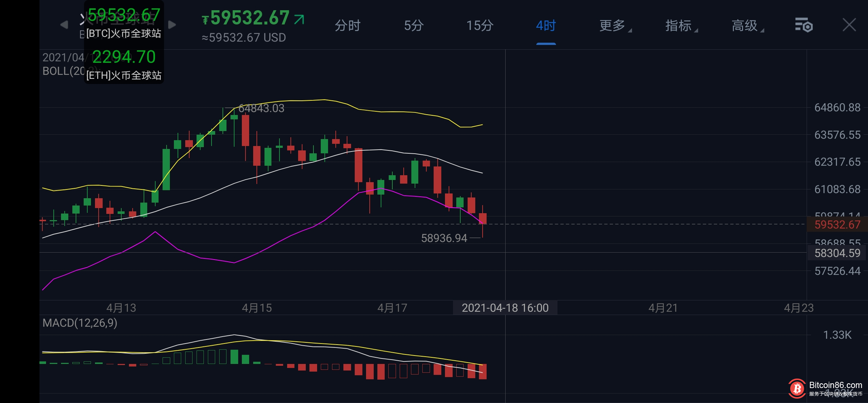Go to previous trading pair arrow
Image resolution: width=868 pixels, height=403 pixels.
click(64, 25)
